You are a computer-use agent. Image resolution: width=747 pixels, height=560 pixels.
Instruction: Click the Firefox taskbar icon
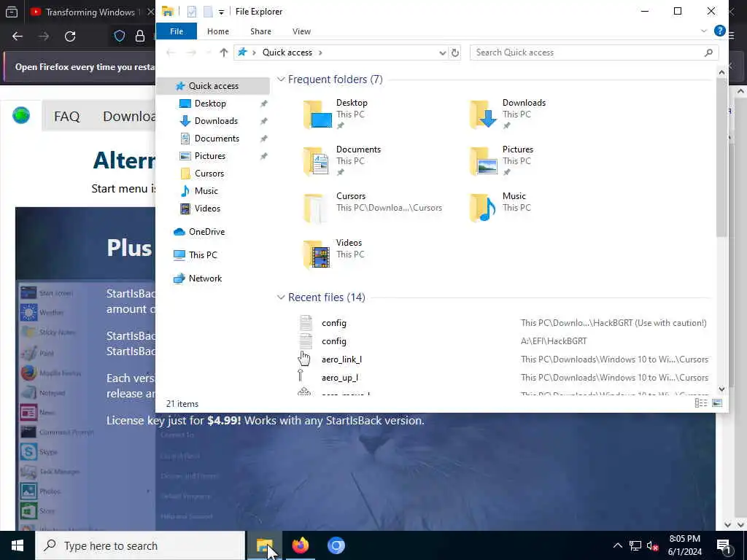pyautogui.click(x=300, y=545)
